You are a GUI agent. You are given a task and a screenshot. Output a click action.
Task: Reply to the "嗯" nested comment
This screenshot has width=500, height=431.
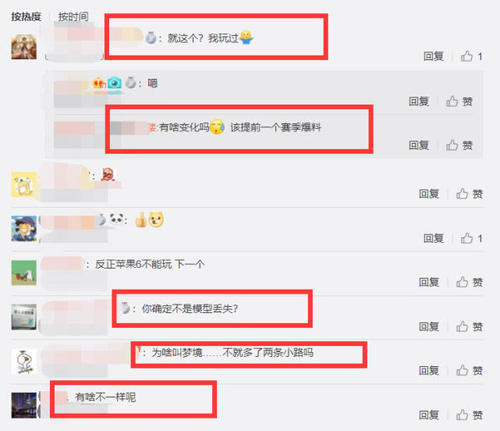click(x=419, y=101)
